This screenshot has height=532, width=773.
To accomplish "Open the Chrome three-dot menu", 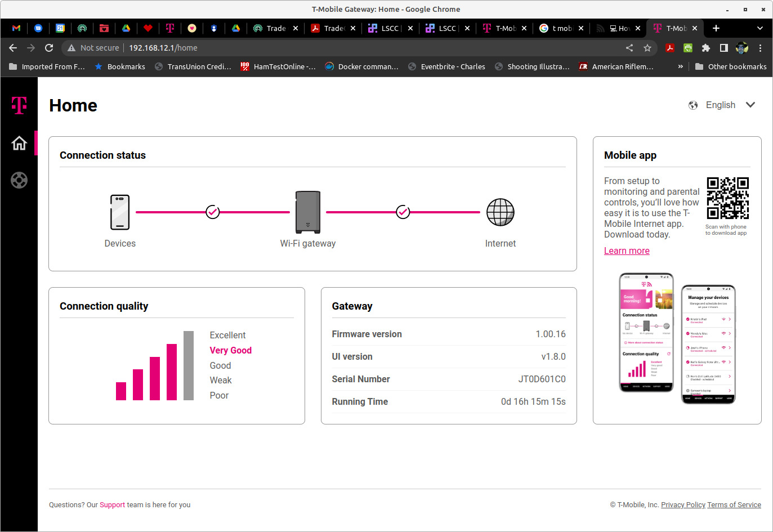I will coord(760,48).
